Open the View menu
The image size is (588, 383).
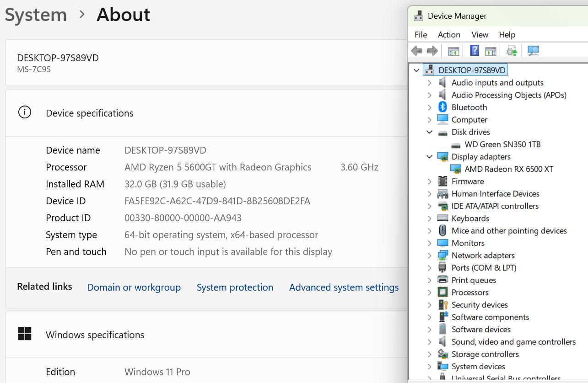tap(480, 35)
